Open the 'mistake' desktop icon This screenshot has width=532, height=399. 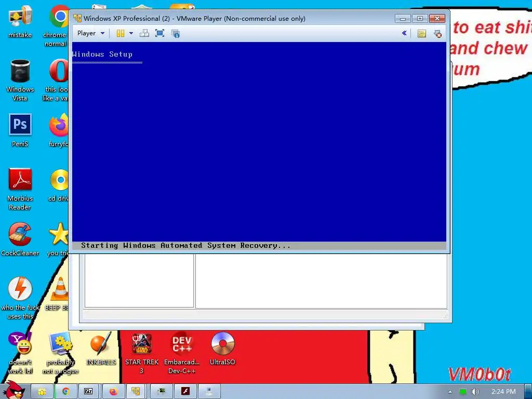[20, 21]
